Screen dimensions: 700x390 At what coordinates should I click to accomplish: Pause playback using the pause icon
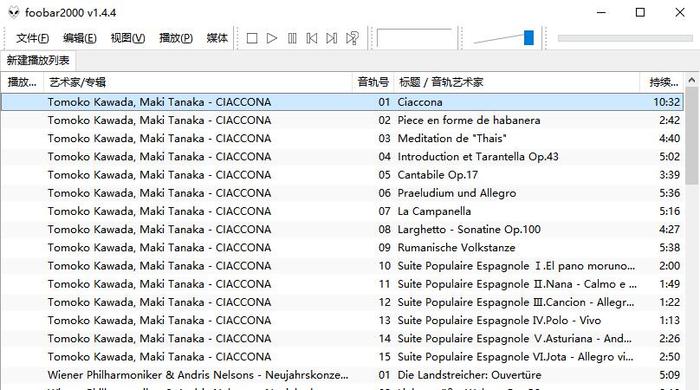pyautogui.click(x=292, y=38)
